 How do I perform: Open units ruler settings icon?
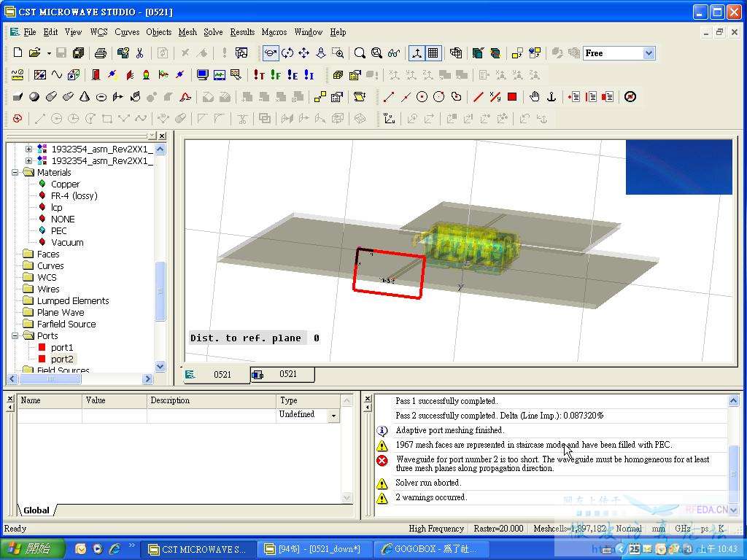(18, 75)
